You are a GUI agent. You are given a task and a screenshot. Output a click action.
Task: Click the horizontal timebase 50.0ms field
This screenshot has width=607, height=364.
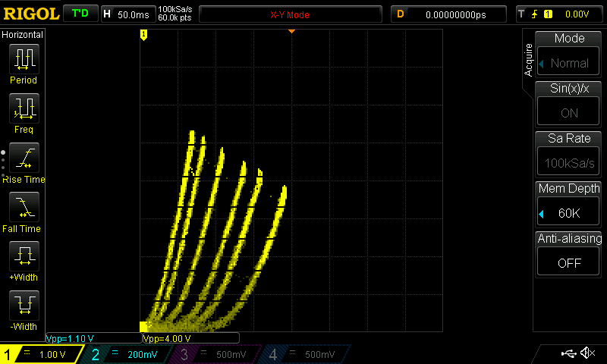pos(128,14)
